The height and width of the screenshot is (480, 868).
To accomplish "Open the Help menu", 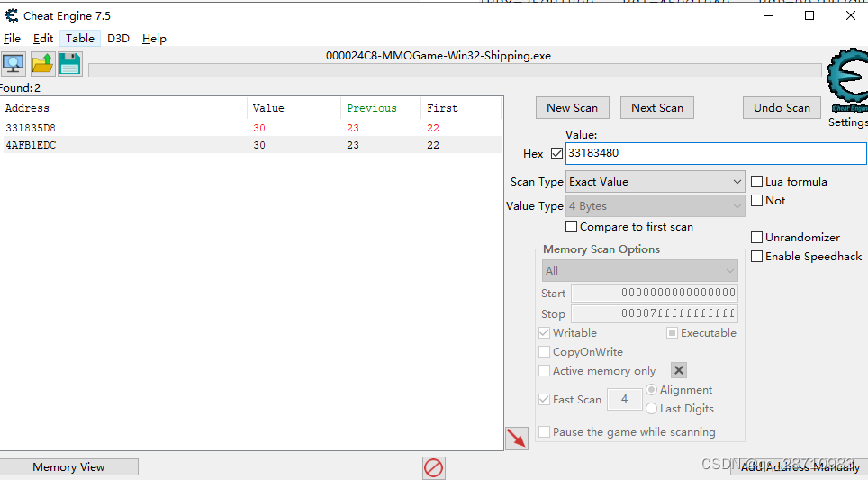I will tap(154, 38).
